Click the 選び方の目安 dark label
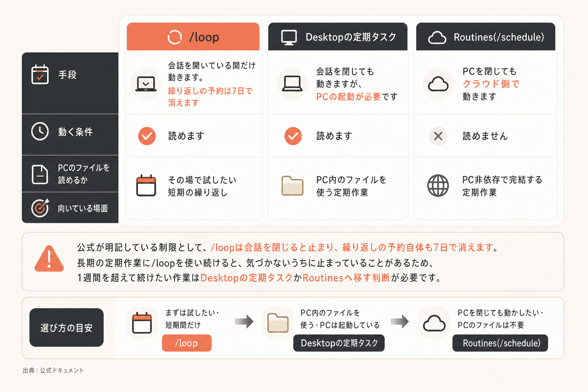588x392 pixels. pyautogui.click(x=67, y=328)
